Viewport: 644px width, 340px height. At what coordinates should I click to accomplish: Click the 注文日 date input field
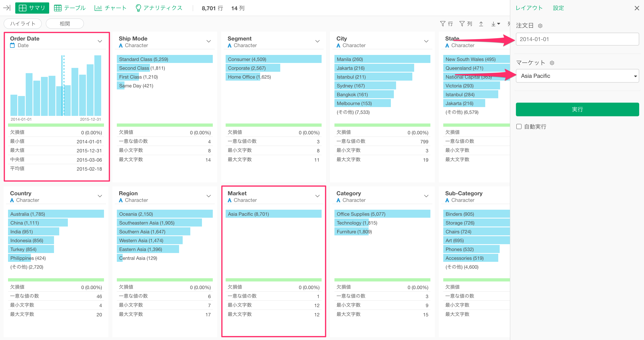pos(577,39)
